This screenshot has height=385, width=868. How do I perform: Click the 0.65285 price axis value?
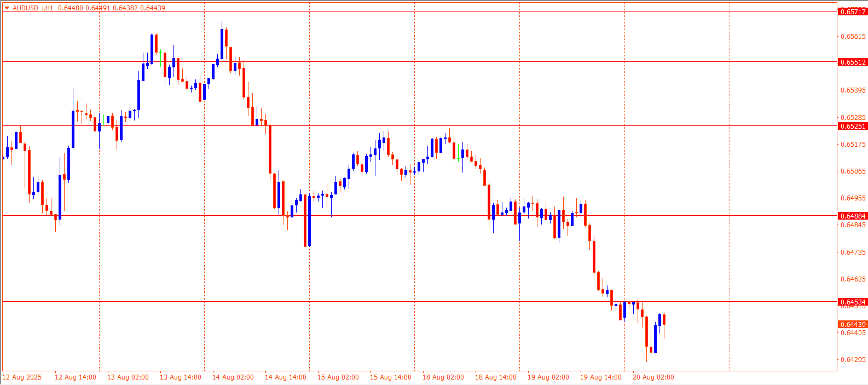click(x=853, y=117)
